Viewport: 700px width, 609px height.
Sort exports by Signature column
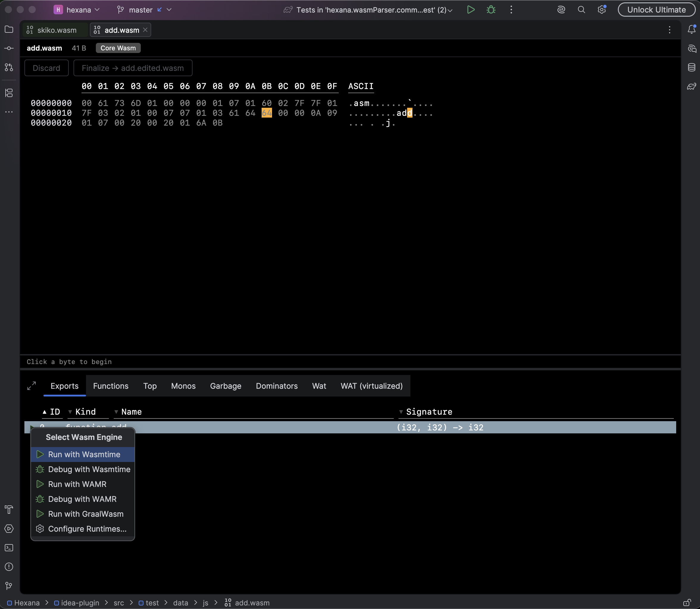(536, 412)
